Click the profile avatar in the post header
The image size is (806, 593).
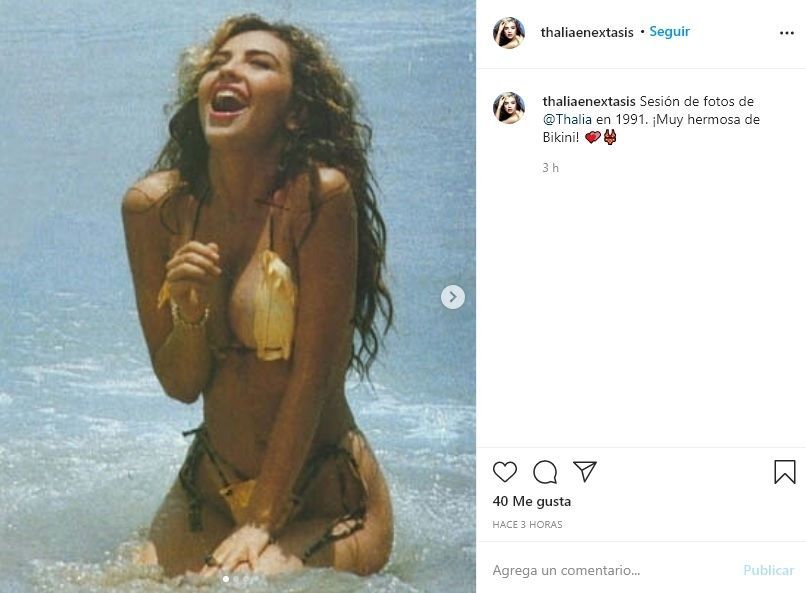(x=509, y=32)
